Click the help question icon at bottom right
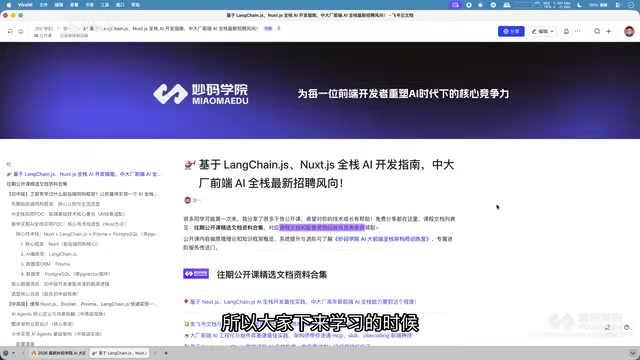Screen dimensions: 640x360 point(627,327)
